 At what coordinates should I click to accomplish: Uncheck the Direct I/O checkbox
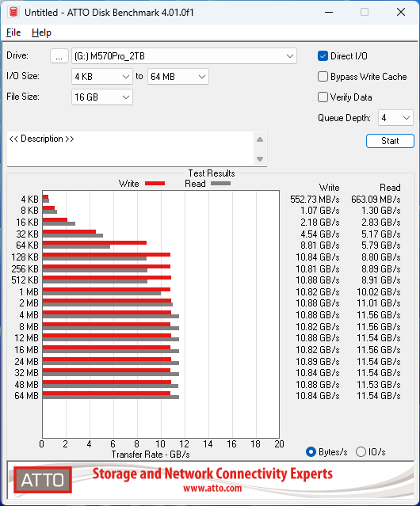323,56
